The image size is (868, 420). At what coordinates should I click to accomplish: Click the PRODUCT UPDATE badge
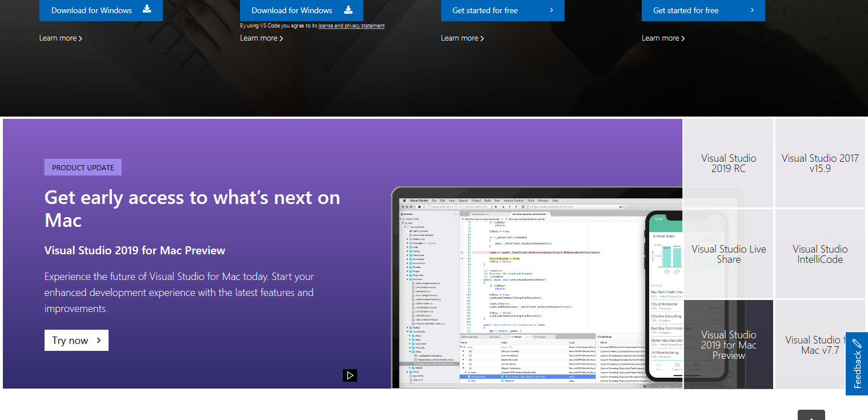coord(83,167)
